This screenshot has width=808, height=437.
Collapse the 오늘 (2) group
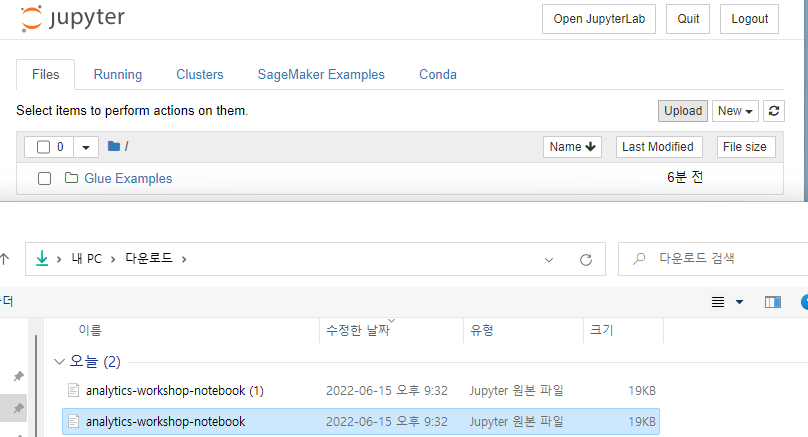click(x=59, y=362)
